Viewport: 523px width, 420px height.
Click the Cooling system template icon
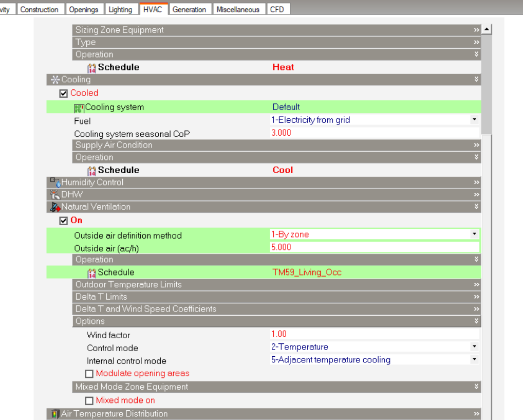[x=79, y=108]
